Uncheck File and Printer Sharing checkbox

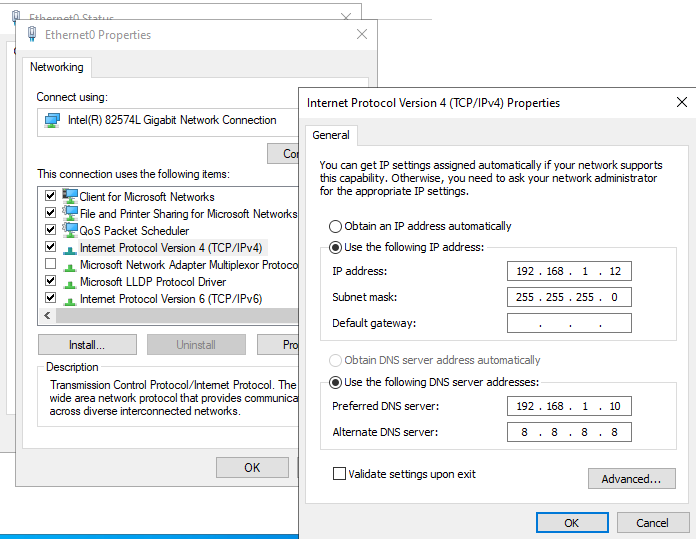pos(51,213)
